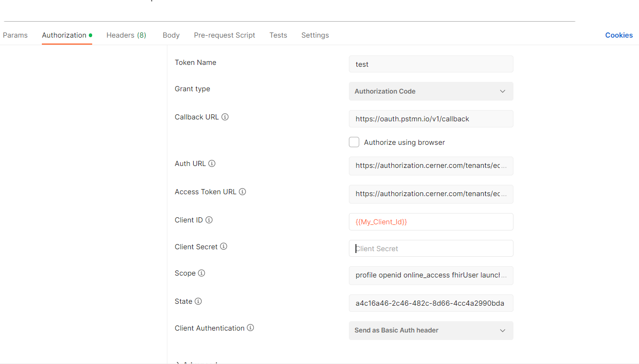Enable Authorize using browser checkbox

[x=354, y=142]
